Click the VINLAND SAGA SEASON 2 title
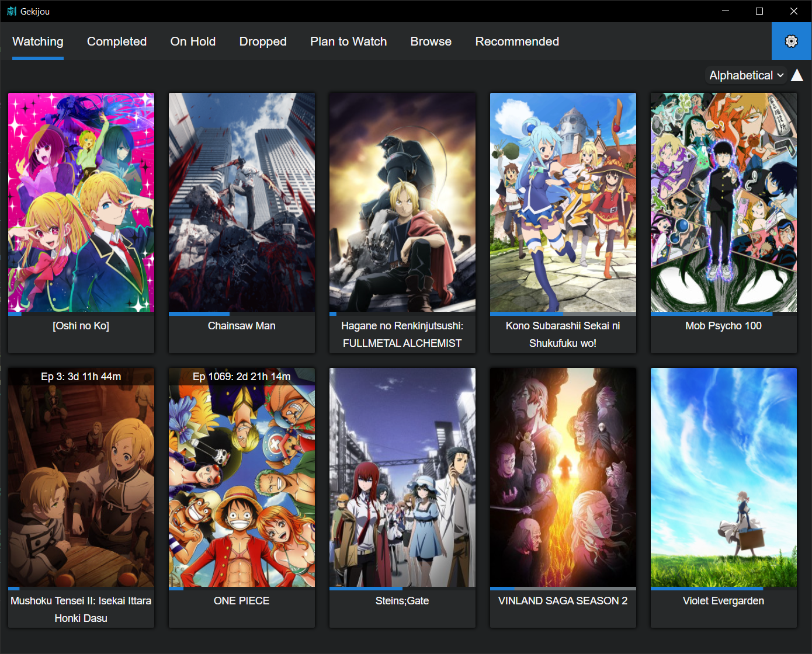Viewport: 812px width, 654px height. [563, 601]
